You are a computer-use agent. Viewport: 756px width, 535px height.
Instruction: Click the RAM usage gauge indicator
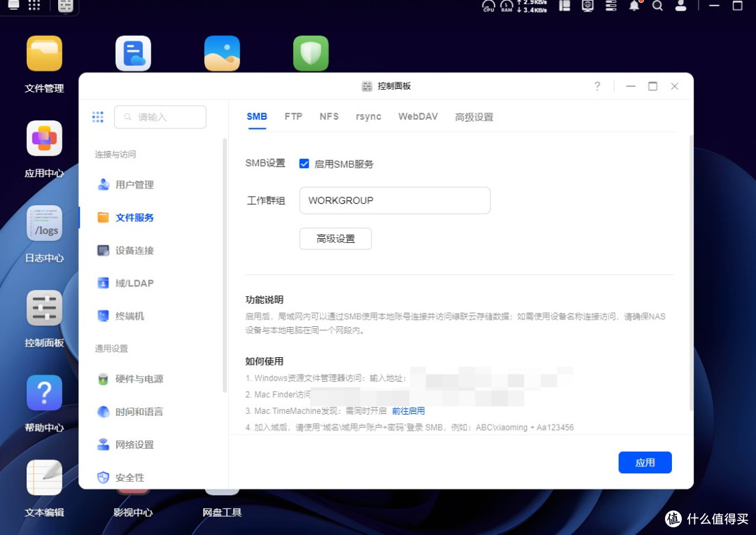click(x=506, y=6)
